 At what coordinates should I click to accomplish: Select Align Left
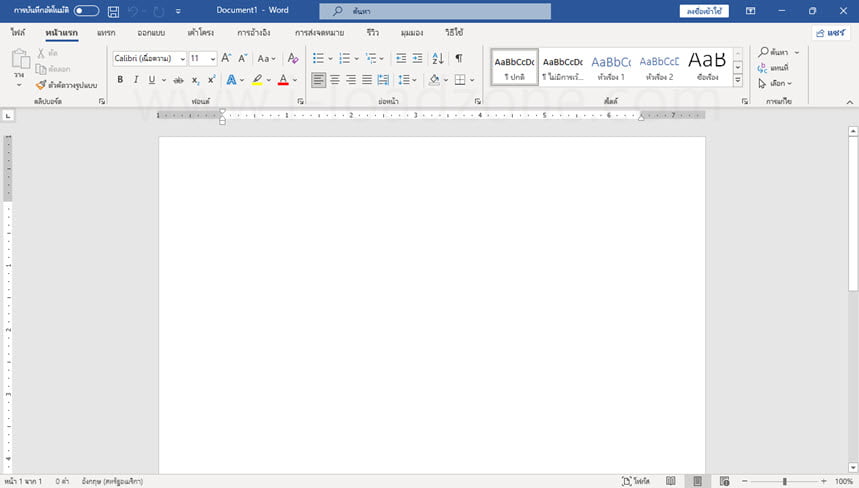[318, 80]
